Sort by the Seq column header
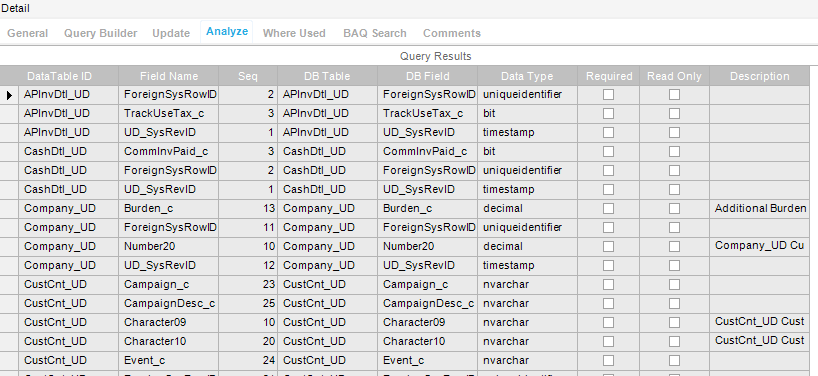Screen dimensions: 818x376 [248, 76]
